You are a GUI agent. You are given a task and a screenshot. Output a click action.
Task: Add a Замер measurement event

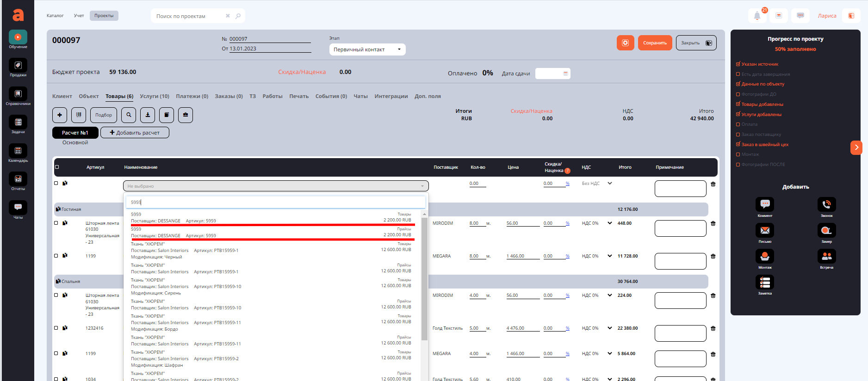[826, 231]
